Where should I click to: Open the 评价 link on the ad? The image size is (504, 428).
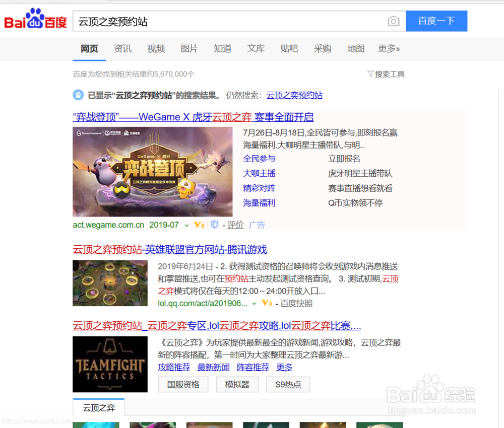(235, 225)
